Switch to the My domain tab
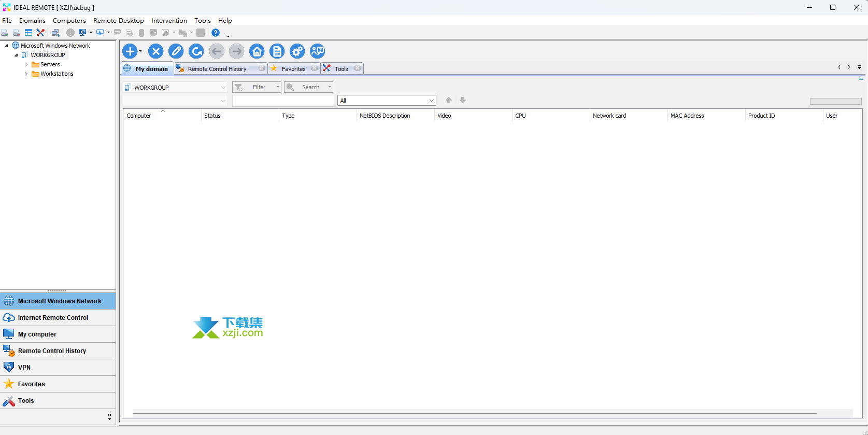 (x=147, y=68)
